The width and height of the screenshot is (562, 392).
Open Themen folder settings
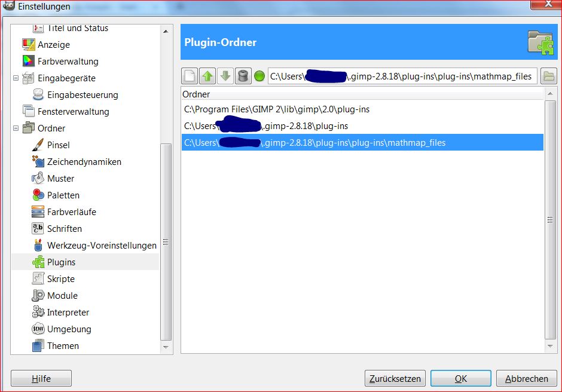(63, 346)
